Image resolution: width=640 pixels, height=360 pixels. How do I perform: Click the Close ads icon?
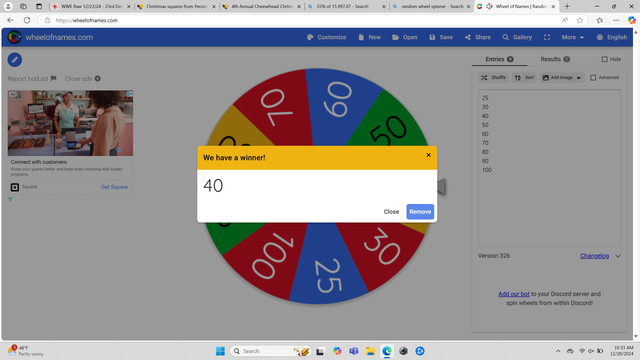click(x=98, y=78)
